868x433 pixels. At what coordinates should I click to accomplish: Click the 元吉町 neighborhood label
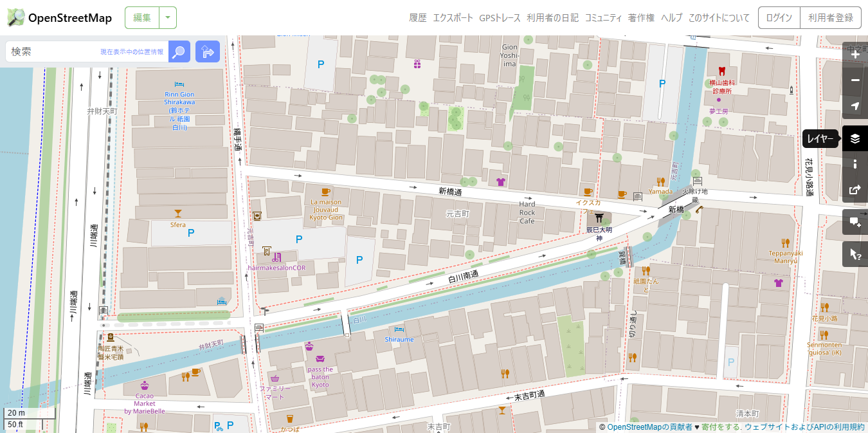click(458, 214)
